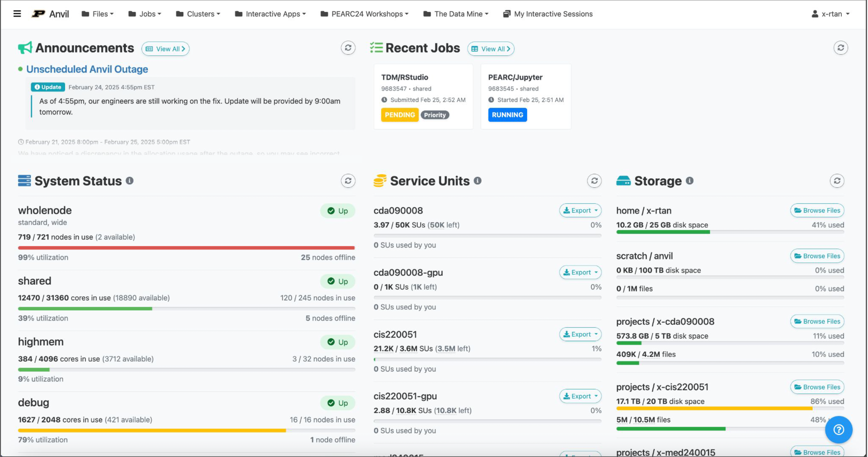868x457 pixels.
Task: Refresh the Announcements widget
Action: (348, 48)
